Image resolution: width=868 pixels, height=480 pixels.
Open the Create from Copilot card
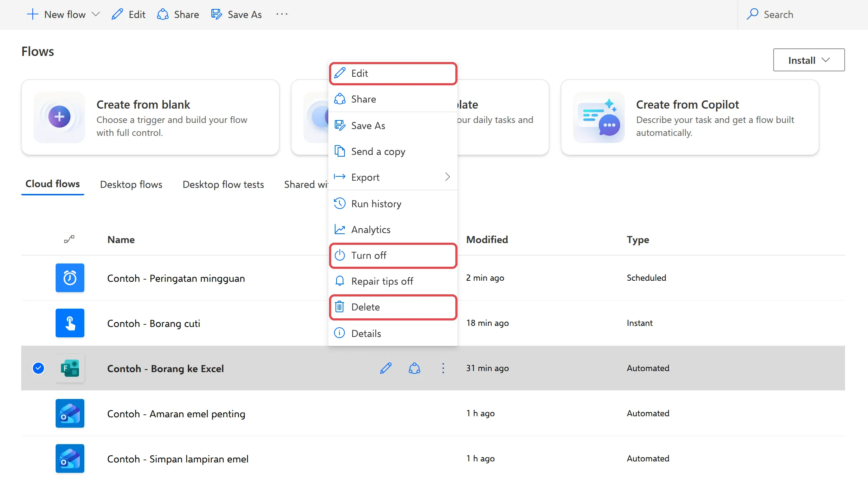tap(690, 117)
